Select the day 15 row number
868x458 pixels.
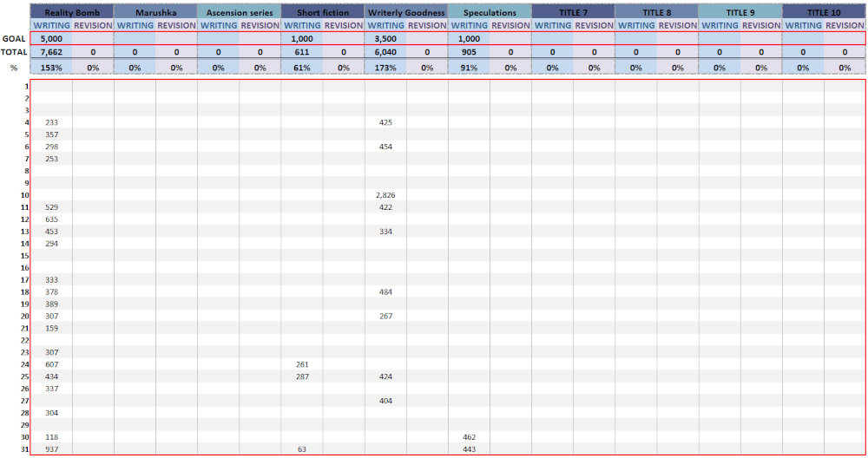[x=27, y=256]
